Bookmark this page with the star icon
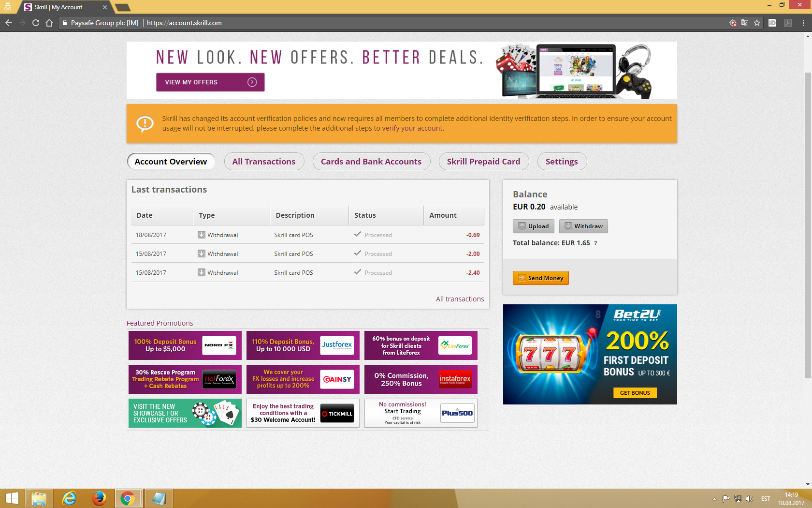 [x=757, y=23]
